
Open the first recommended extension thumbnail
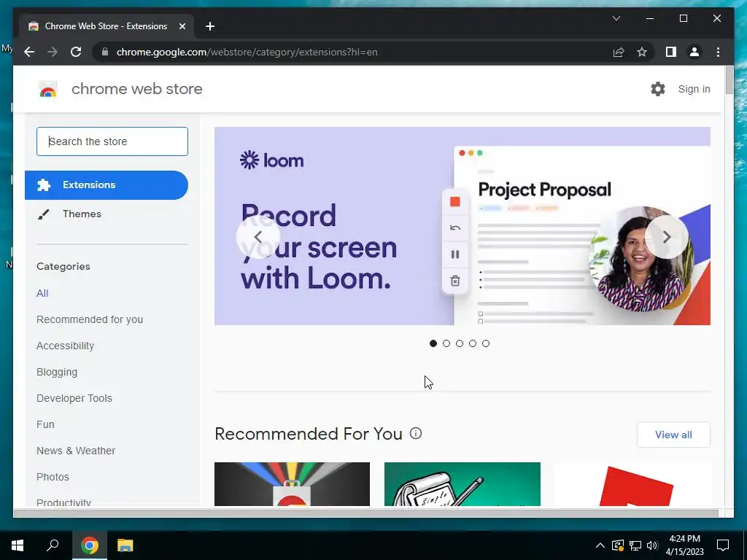click(x=292, y=484)
